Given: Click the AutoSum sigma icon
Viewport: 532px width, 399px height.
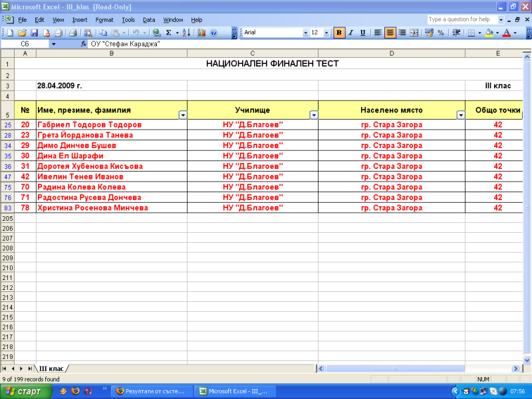Looking at the screenshot, I should [x=168, y=33].
